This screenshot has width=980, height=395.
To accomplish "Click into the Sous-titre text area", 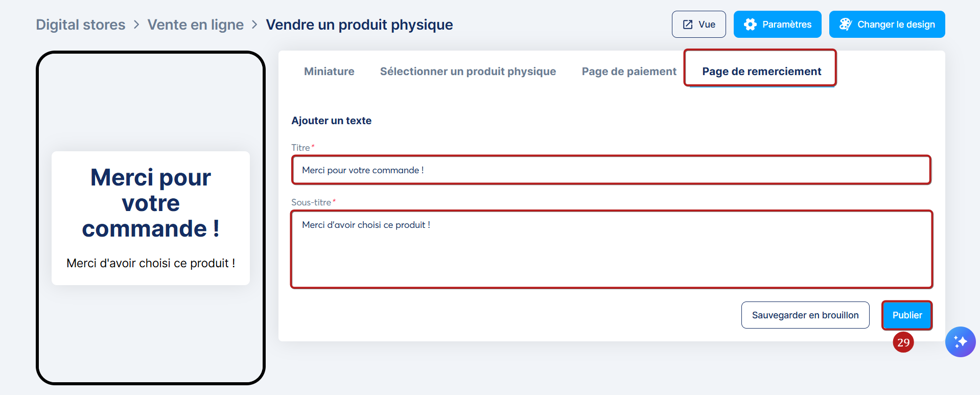I will point(611,249).
